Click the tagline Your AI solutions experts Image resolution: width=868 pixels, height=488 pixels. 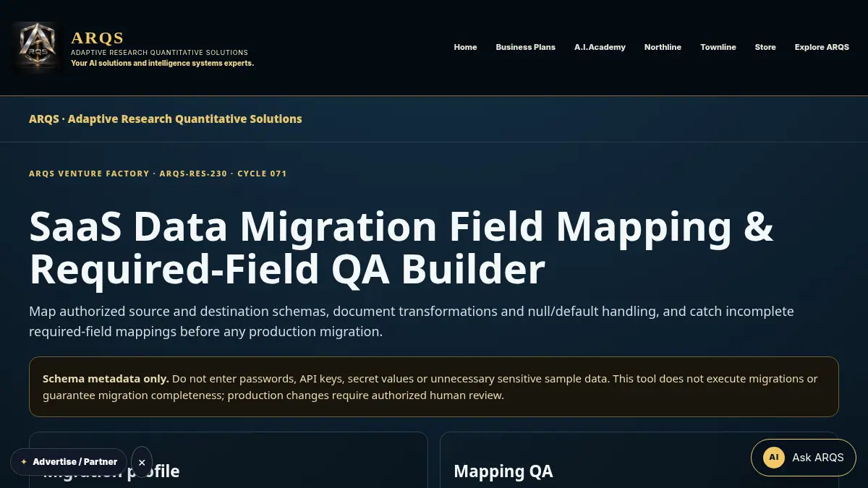coord(162,63)
